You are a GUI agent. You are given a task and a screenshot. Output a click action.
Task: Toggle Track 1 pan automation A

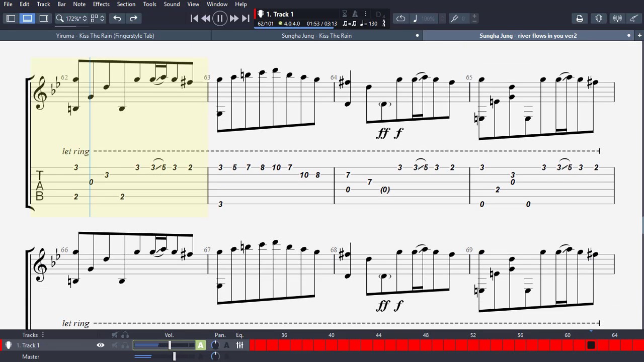point(226,345)
